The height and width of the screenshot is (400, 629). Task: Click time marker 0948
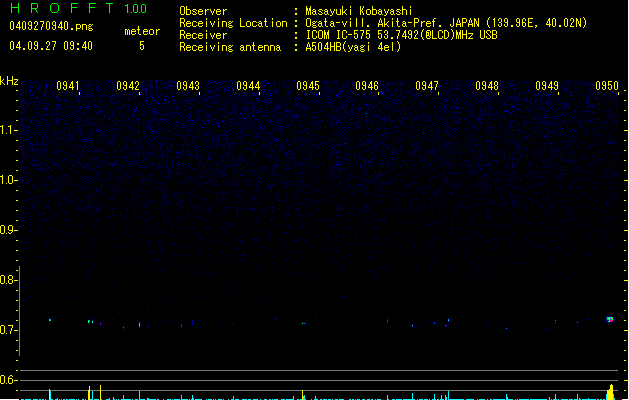(x=487, y=86)
